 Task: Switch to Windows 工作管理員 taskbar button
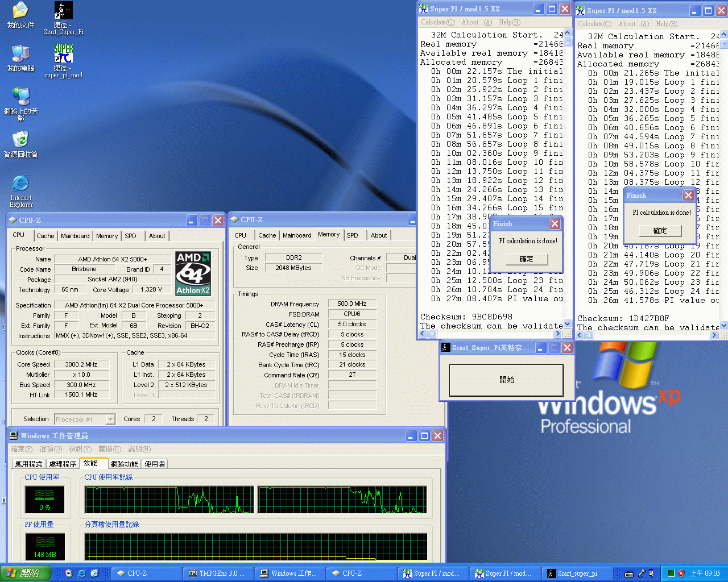coord(290,573)
